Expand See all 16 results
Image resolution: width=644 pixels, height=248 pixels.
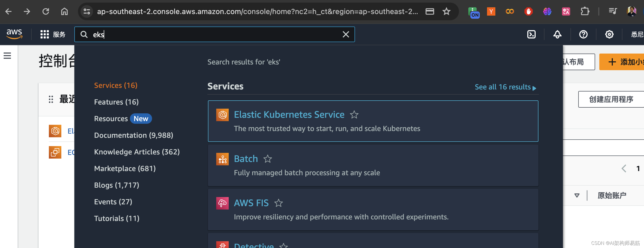point(505,87)
